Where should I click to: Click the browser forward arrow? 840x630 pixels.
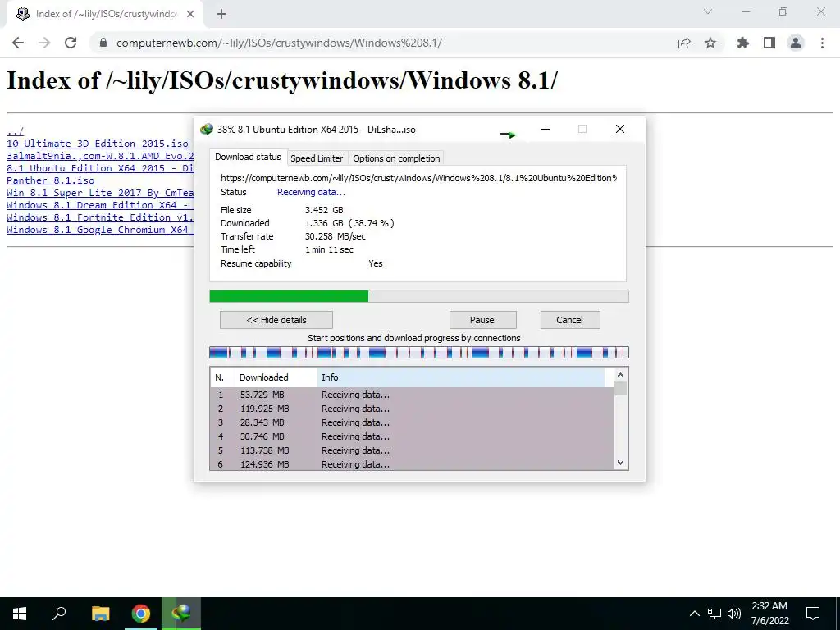click(44, 43)
